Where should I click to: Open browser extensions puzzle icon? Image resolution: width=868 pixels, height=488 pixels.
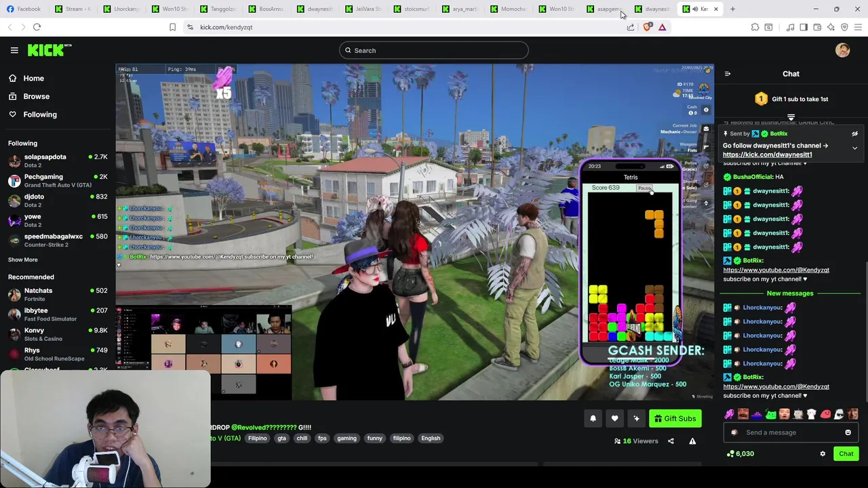tap(755, 27)
